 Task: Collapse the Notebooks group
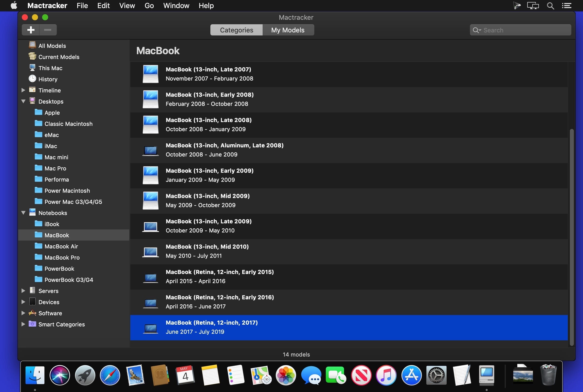(23, 213)
